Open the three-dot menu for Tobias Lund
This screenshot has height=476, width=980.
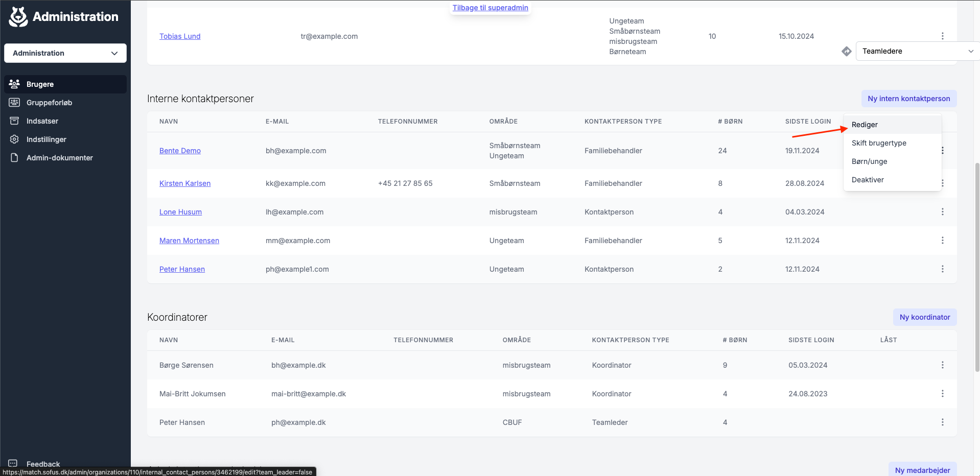(942, 36)
